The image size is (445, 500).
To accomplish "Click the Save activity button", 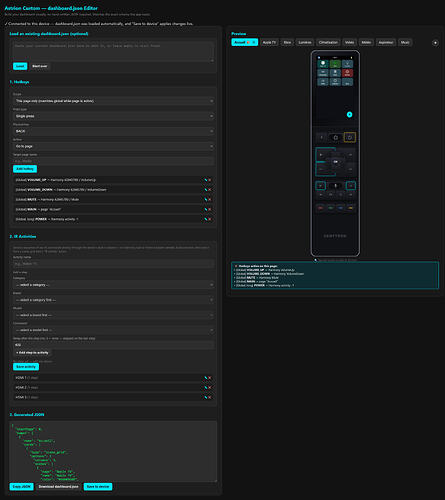I will 26,367.
